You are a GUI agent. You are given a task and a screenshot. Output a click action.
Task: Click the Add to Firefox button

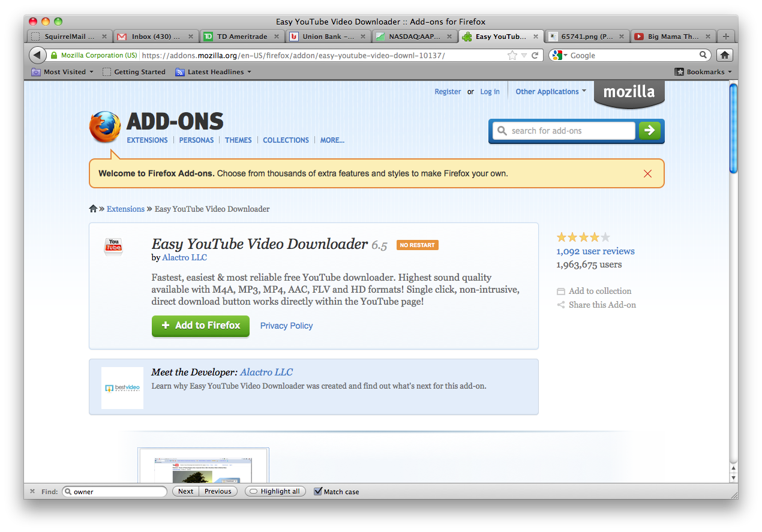(x=200, y=325)
